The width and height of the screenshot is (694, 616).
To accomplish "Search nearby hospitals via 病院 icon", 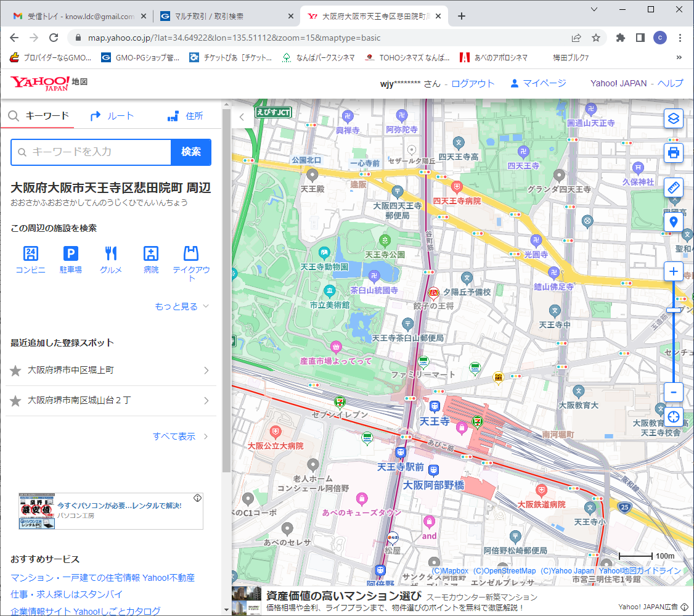I will pyautogui.click(x=151, y=260).
